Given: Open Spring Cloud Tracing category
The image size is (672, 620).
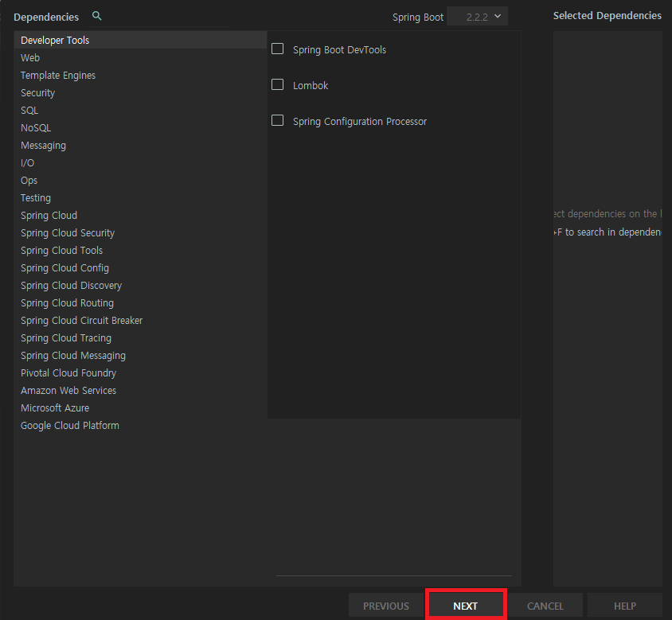Looking at the screenshot, I should click(x=141, y=338).
